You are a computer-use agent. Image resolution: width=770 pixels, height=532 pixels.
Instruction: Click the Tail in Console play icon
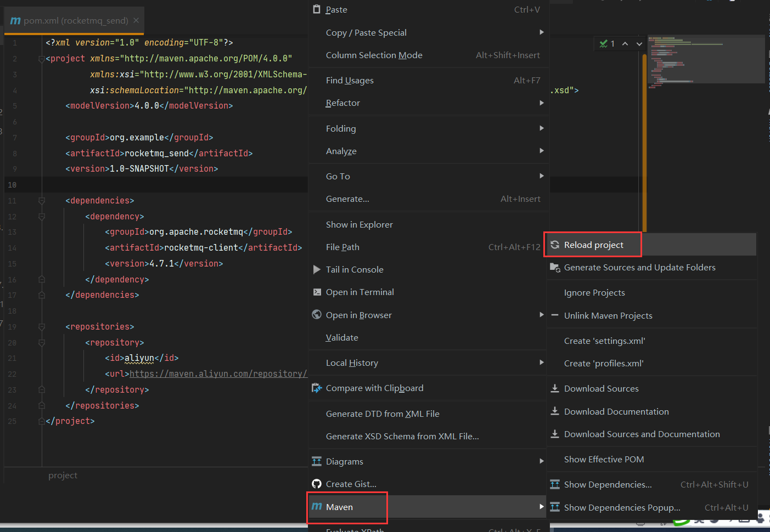tap(317, 269)
